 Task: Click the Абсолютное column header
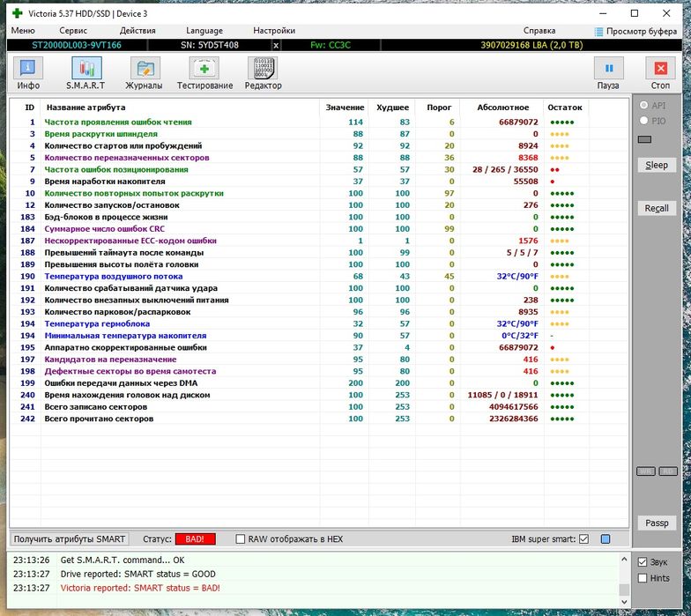[x=502, y=108]
